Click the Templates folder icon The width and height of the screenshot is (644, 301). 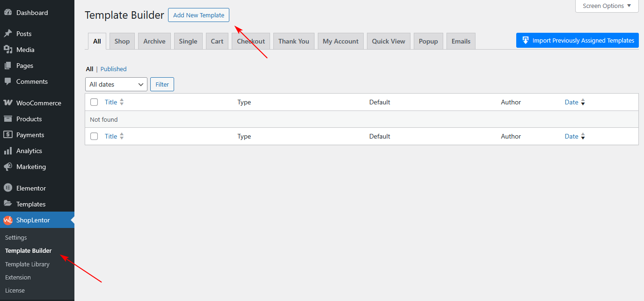[x=8, y=204]
